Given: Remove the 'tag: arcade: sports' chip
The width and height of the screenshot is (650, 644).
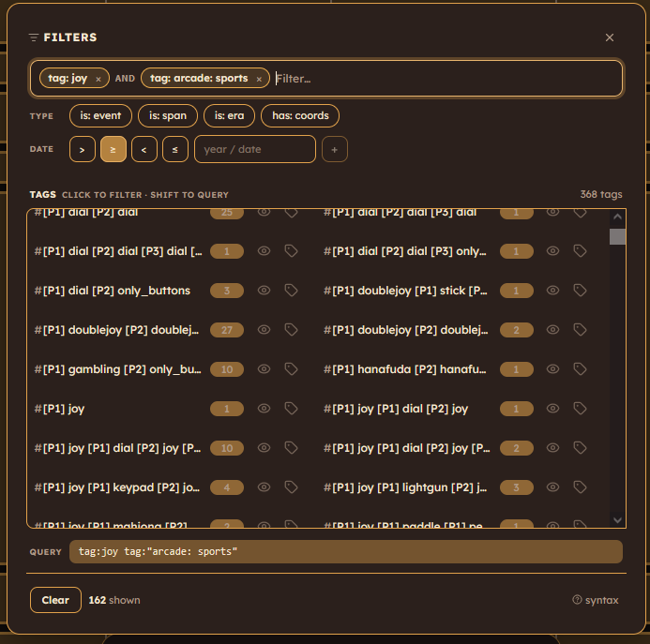Looking at the screenshot, I should pyautogui.click(x=259, y=79).
